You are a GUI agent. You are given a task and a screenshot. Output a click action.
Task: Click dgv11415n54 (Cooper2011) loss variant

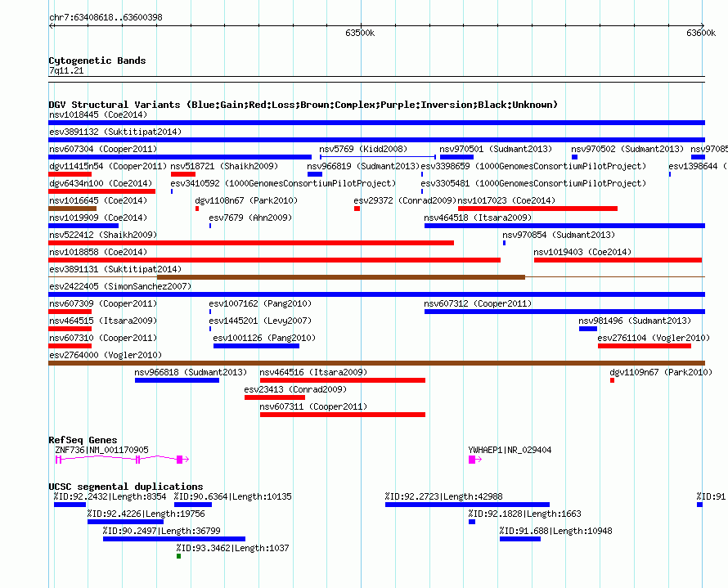[x=70, y=174]
